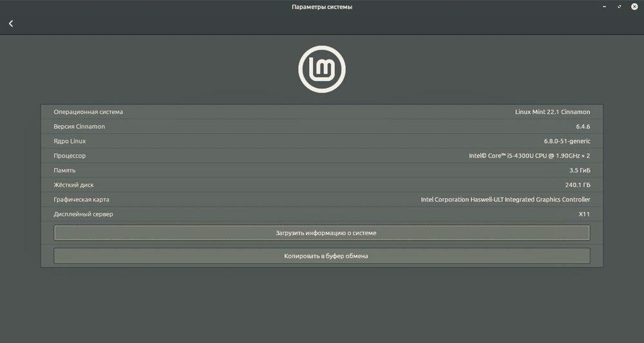Viewport: 644px width, 343px height.
Task: Select the 'Операционная система' label
Action: click(x=88, y=112)
